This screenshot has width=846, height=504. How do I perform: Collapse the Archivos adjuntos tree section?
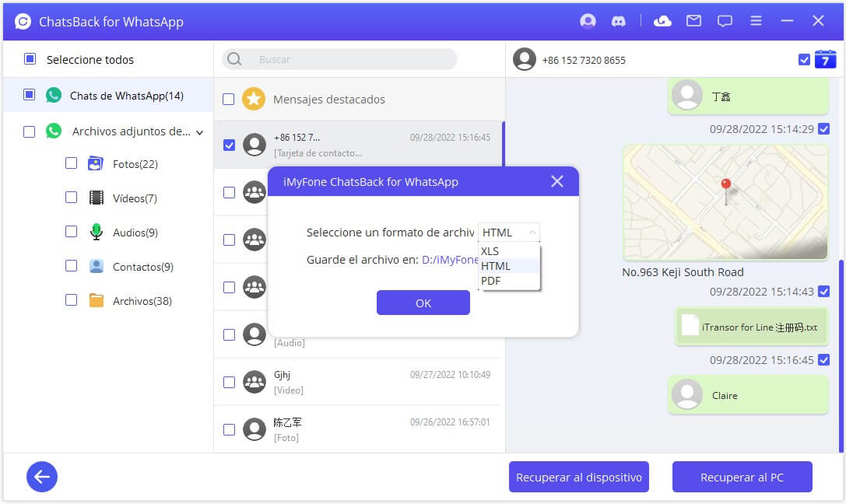click(x=198, y=131)
